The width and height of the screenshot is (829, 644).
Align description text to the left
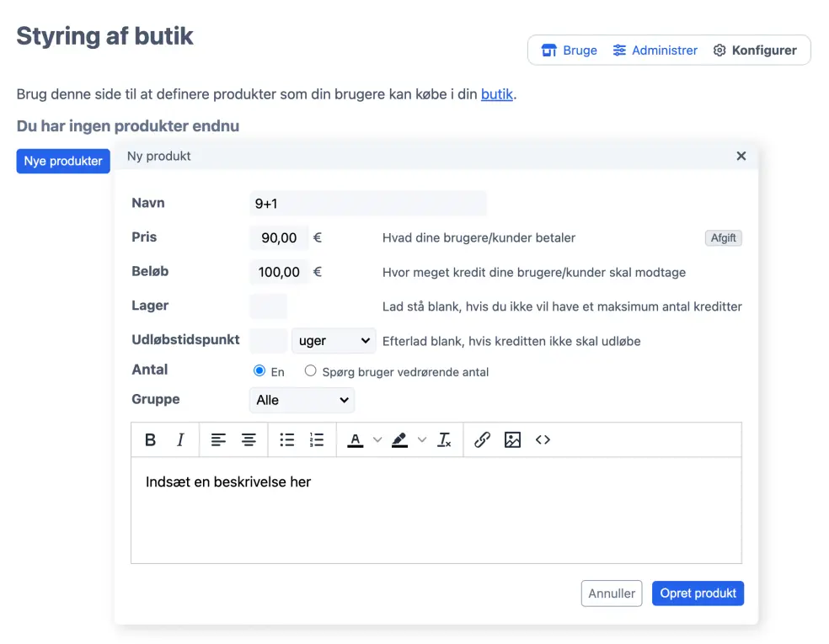[x=218, y=439]
